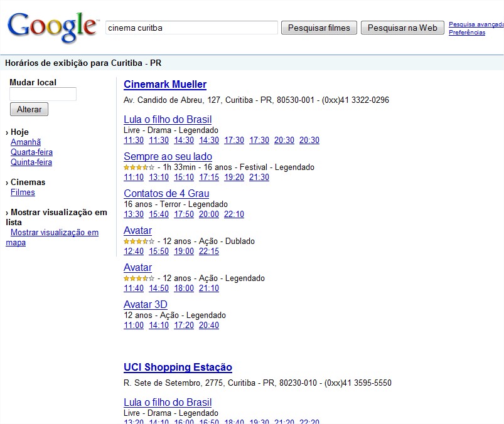
Task: Open the Avatar 3D movie link
Action: coord(145,304)
